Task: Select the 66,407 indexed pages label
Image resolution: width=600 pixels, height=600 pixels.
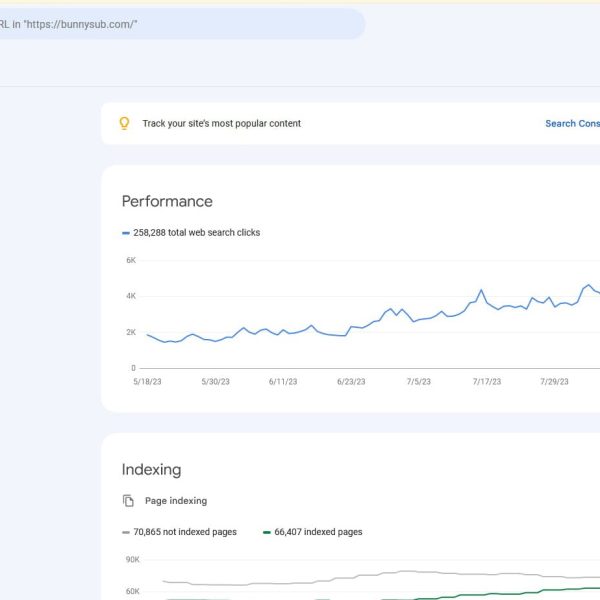Action: click(319, 532)
